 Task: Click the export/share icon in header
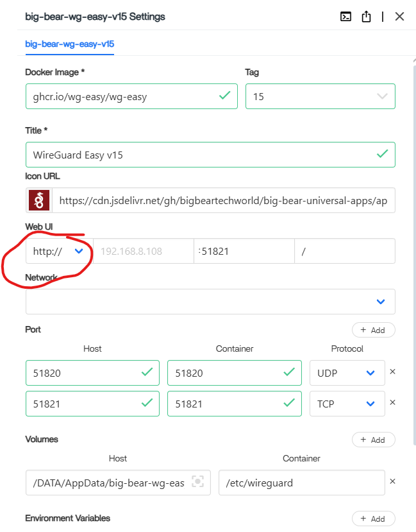coord(366,17)
